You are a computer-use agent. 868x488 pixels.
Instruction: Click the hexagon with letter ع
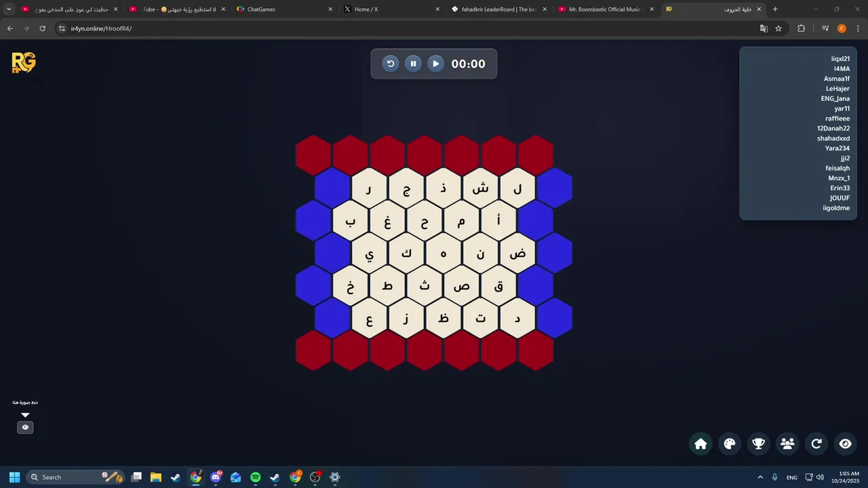coord(369,319)
